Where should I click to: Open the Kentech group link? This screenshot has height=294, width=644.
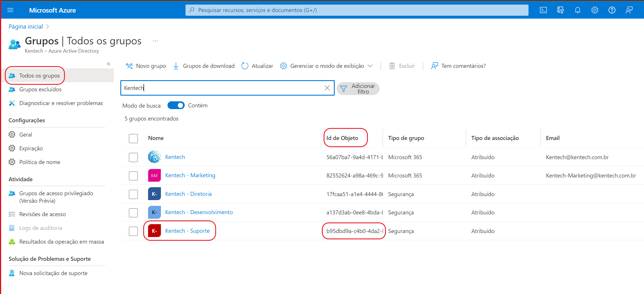tap(175, 157)
